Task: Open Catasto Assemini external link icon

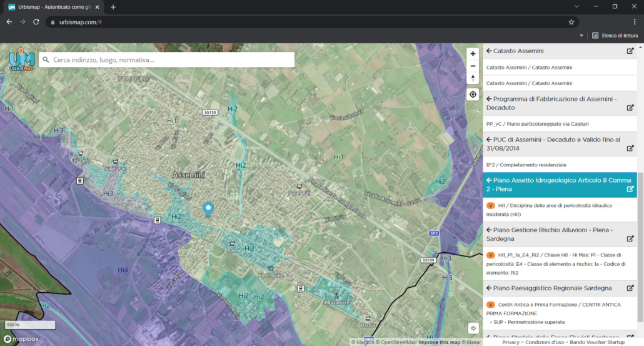Action: [630, 51]
